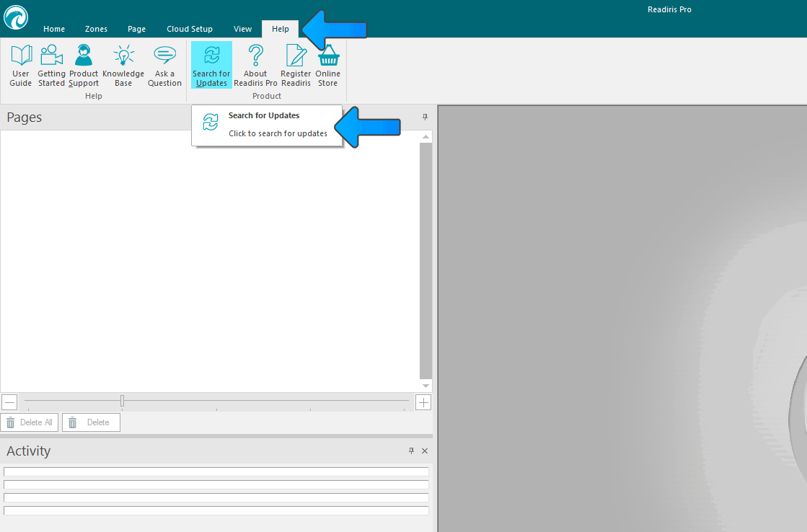
Task: Toggle pin on the Activity panel
Action: [x=411, y=451]
